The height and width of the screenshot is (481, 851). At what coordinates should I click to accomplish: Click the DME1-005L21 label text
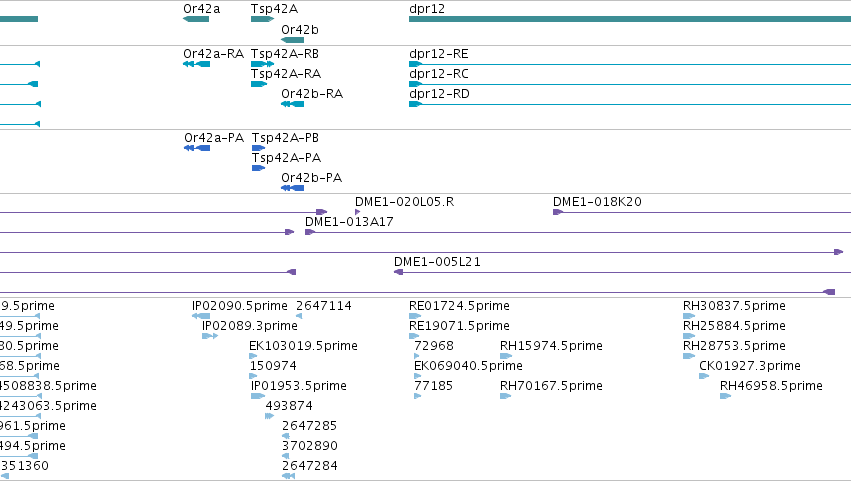point(437,262)
